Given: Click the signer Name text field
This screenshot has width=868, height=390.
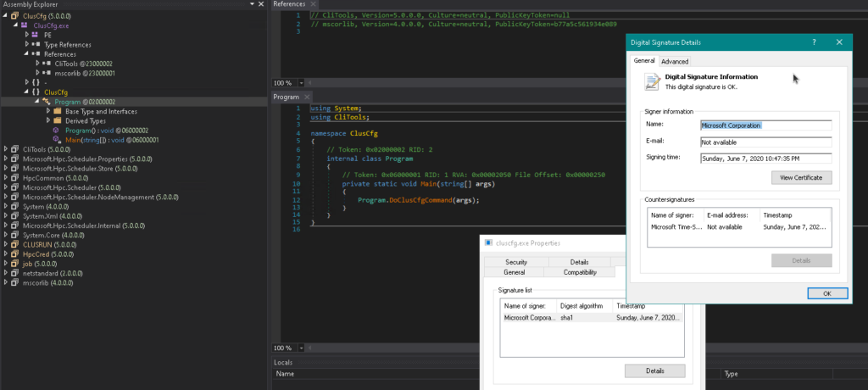Looking at the screenshot, I should 765,125.
